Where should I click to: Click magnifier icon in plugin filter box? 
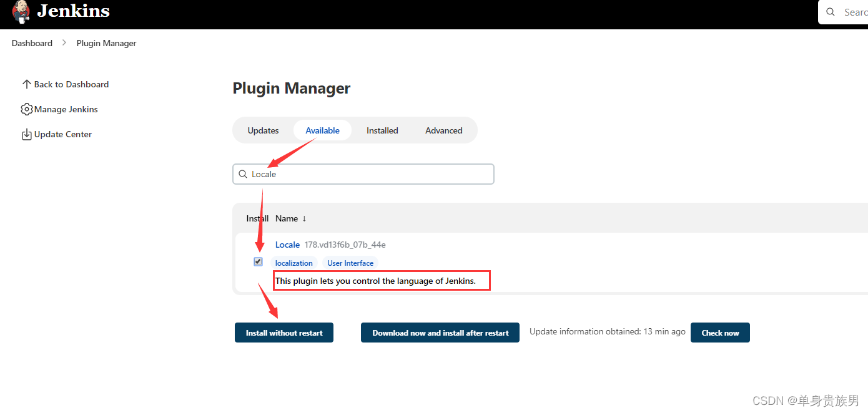click(x=243, y=174)
